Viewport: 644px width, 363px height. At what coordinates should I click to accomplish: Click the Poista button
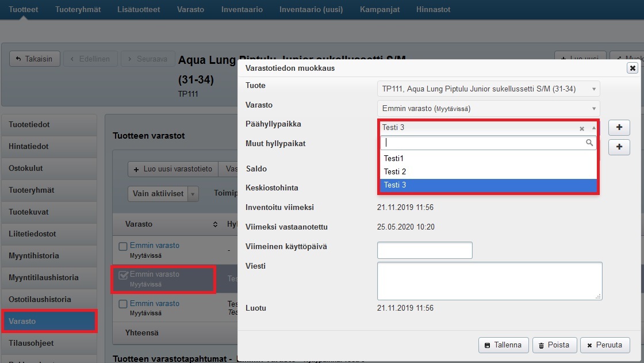[x=554, y=345]
